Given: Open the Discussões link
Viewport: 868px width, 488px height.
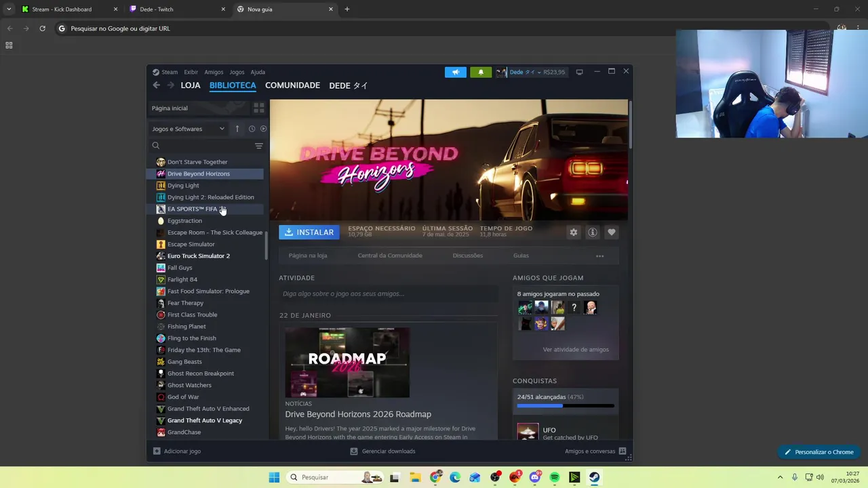Looking at the screenshot, I should click(x=468, y=256).
